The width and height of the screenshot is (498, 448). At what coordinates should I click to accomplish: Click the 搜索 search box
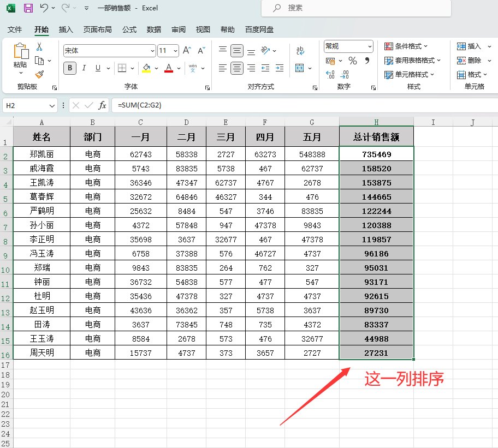(356, 8)
